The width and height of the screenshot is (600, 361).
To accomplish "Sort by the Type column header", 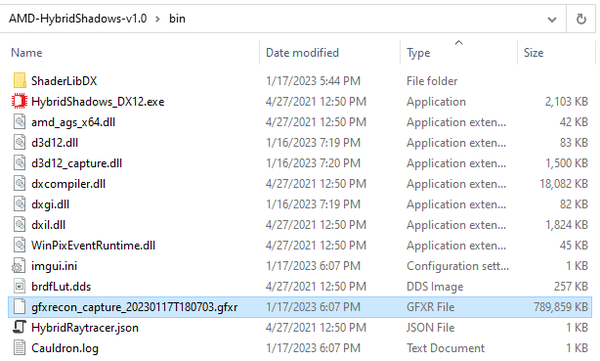I will pos(418,53).
